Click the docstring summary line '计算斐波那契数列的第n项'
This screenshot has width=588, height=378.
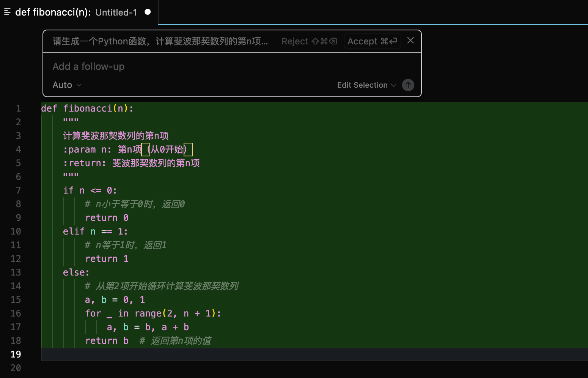click(116, 136)
